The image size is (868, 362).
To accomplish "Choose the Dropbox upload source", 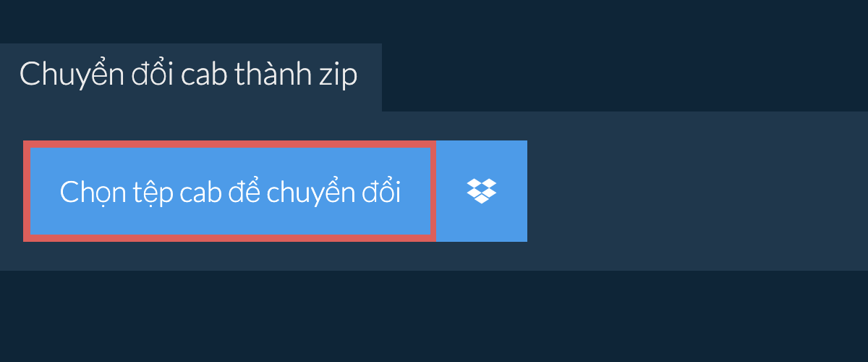I will click(x=482, y=191).
